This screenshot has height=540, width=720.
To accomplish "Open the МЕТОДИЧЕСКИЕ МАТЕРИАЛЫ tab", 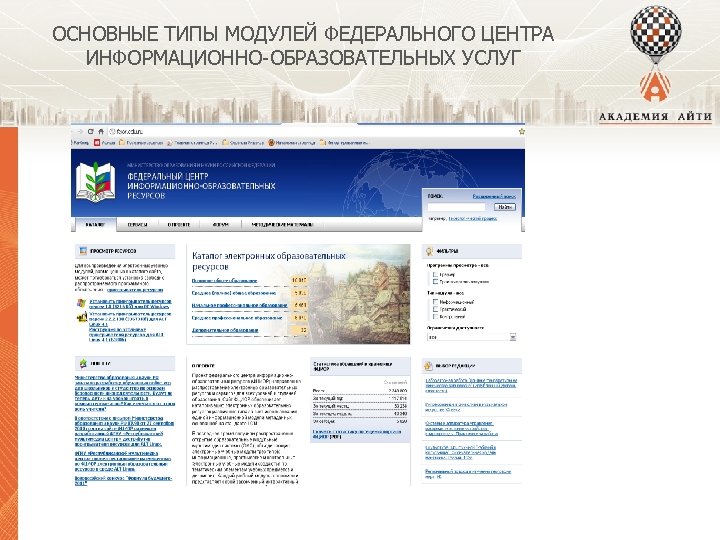I will pos(283,225).
